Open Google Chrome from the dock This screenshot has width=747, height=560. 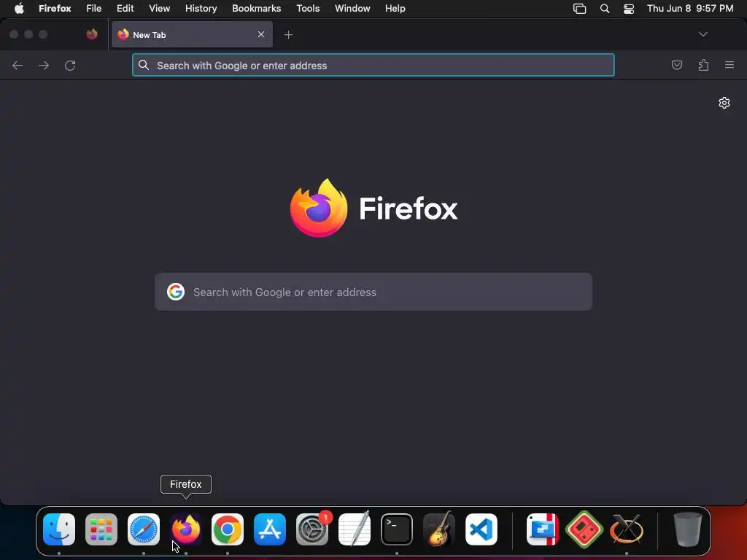(228, 529)
